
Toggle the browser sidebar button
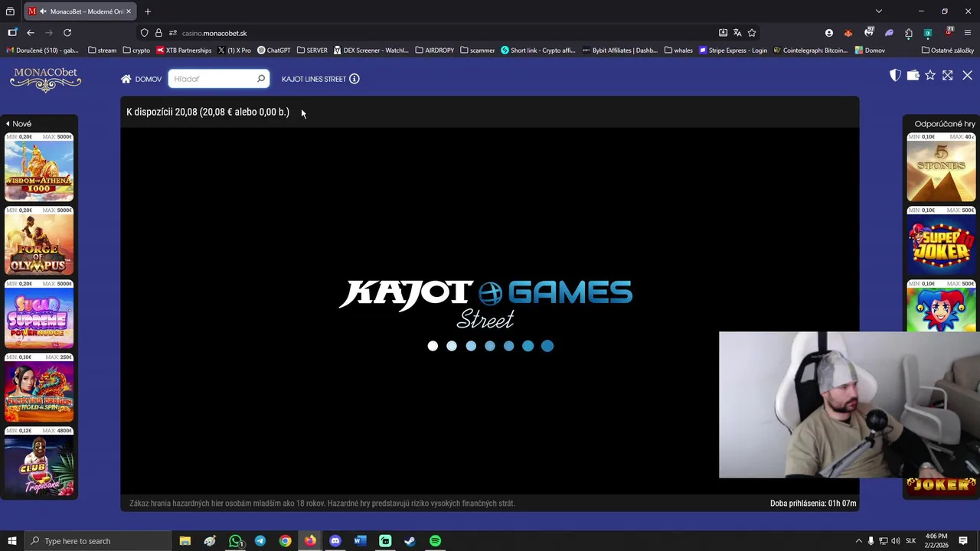(12, 33)
